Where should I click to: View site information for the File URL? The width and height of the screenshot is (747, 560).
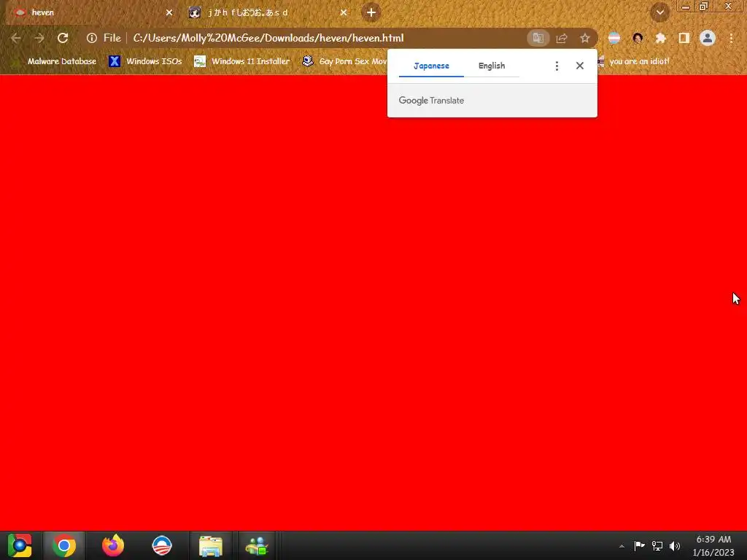(91, 38)
